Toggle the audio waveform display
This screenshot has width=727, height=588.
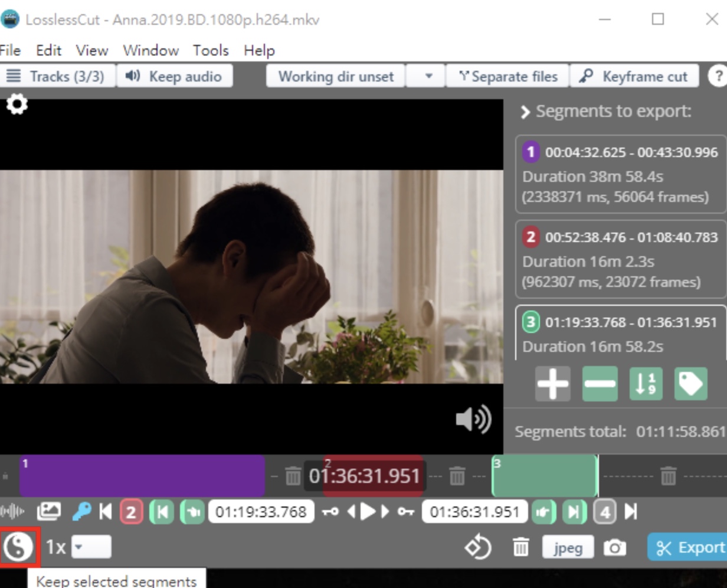(13, 511)
